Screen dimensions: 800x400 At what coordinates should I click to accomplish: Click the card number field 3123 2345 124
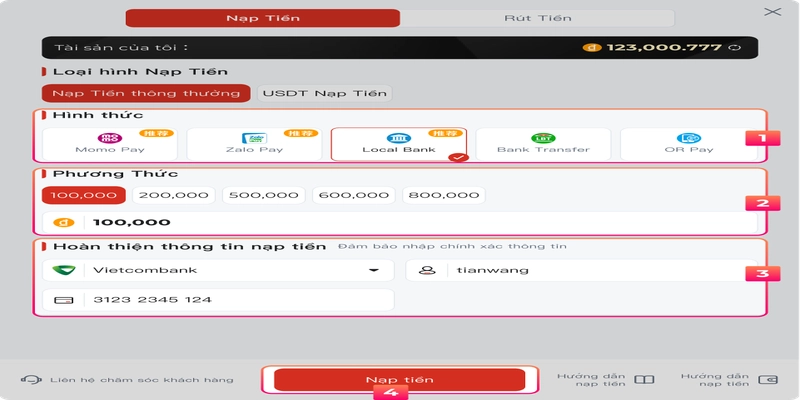(218, 300)
